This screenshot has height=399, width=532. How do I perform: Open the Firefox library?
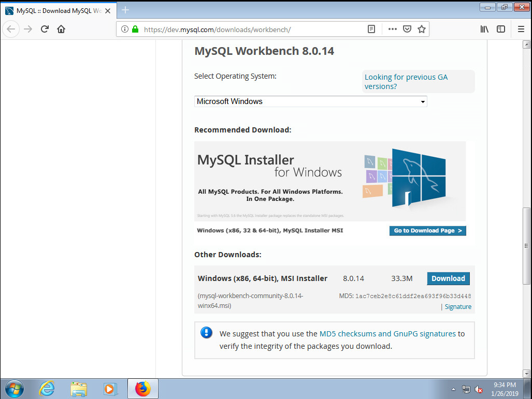pyautogui.click(x=484, y=29)
